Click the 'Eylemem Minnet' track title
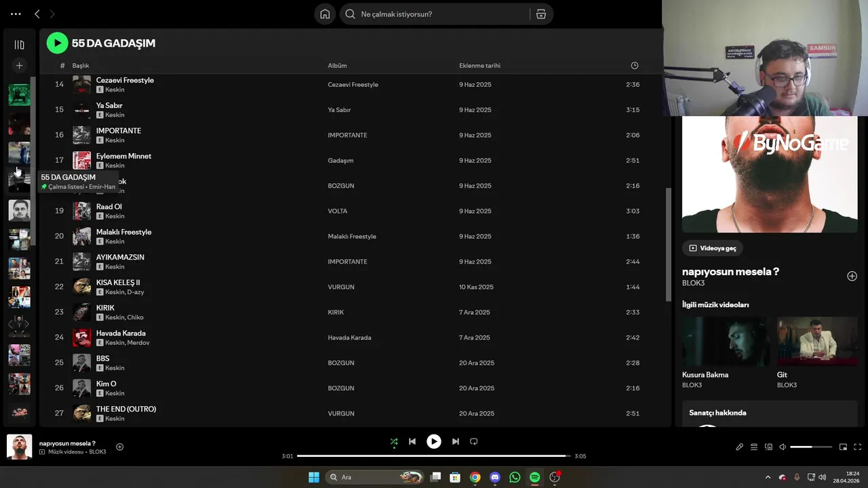The height and width of the screenshot is (488, 868). 123,156
